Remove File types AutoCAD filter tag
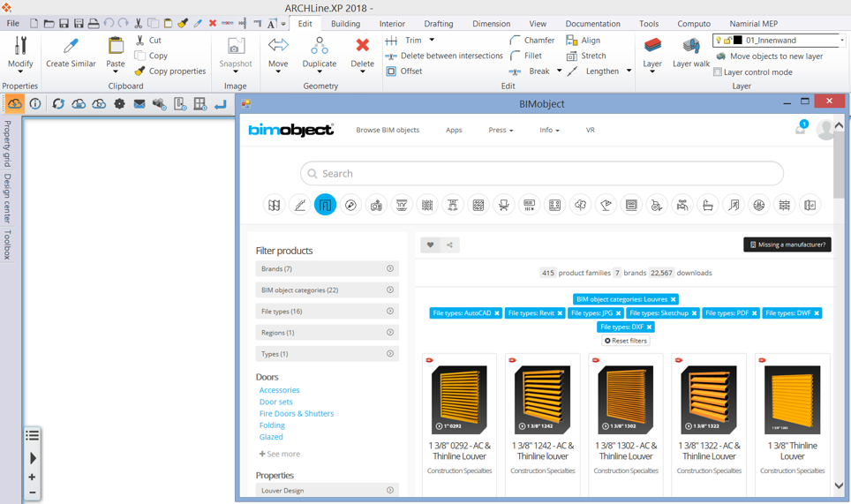This screenshot has height=504, width=851. click(497, 313)
